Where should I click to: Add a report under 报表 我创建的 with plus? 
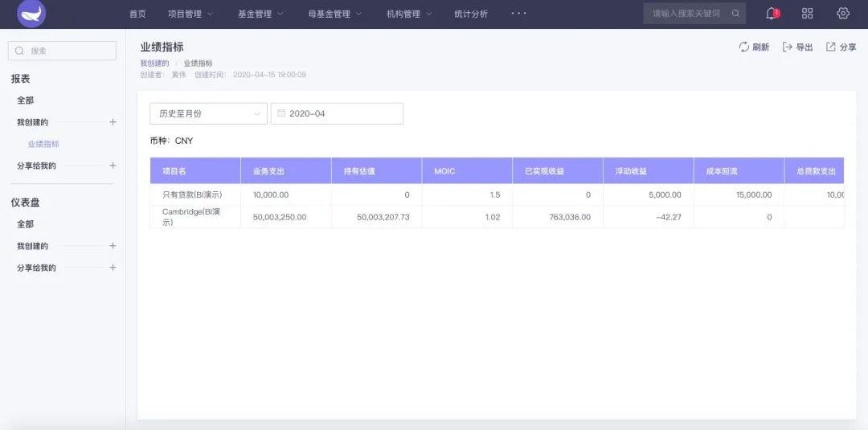pyautogui.click(x=113, y=121)
